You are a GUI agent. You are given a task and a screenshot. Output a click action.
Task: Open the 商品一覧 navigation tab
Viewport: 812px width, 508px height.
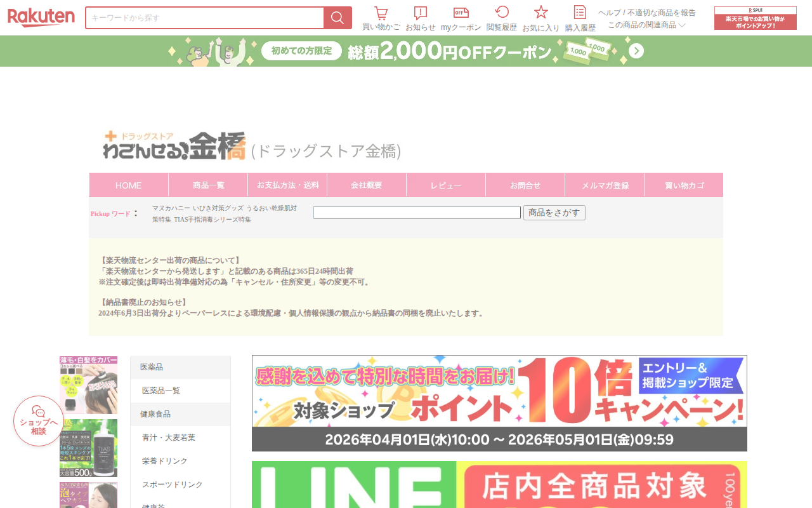pyautogui.click(x=208, y=185)
